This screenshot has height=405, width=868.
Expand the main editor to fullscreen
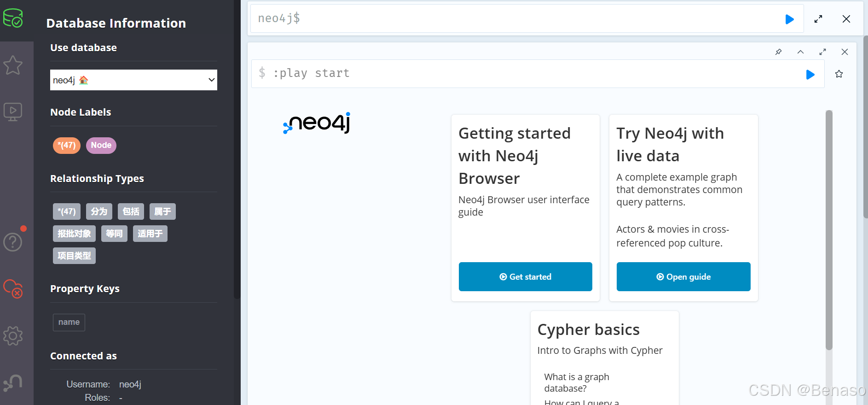[818, 19]
